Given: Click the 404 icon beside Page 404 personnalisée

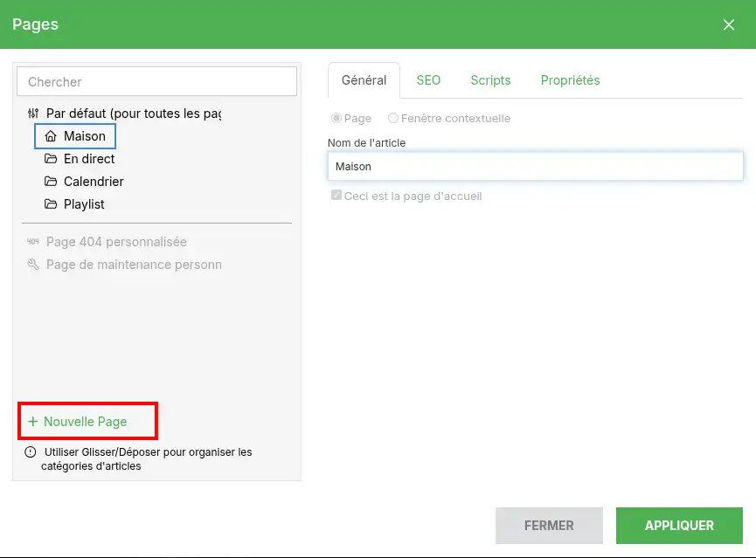Looking at the screenshot, I should (x=33, y=241).
